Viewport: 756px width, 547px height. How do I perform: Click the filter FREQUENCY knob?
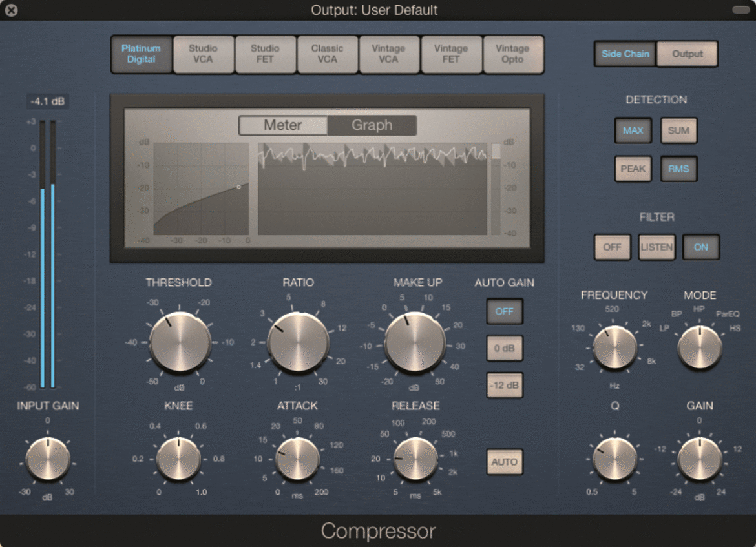click(x=614, y=347)
